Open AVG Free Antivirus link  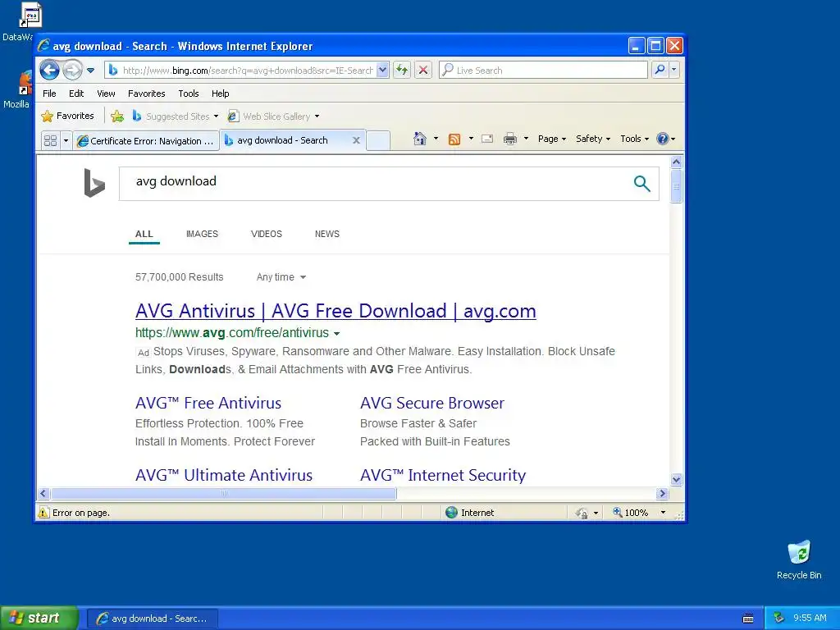(208, 403)
